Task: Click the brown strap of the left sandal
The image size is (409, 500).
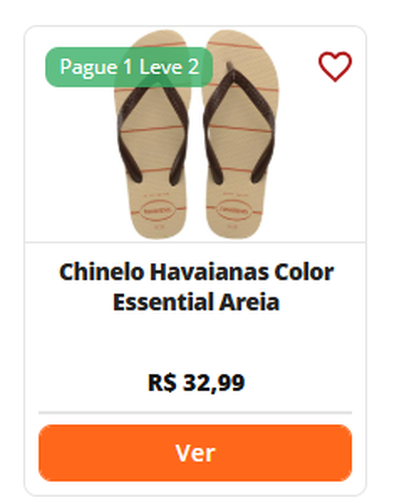Action: [x=152, y=132]
